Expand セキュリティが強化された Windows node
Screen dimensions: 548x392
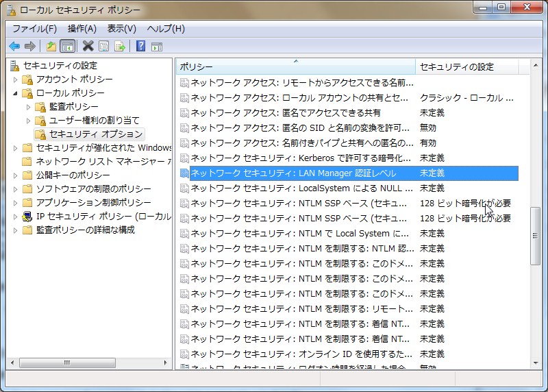[x=15, y=148]
